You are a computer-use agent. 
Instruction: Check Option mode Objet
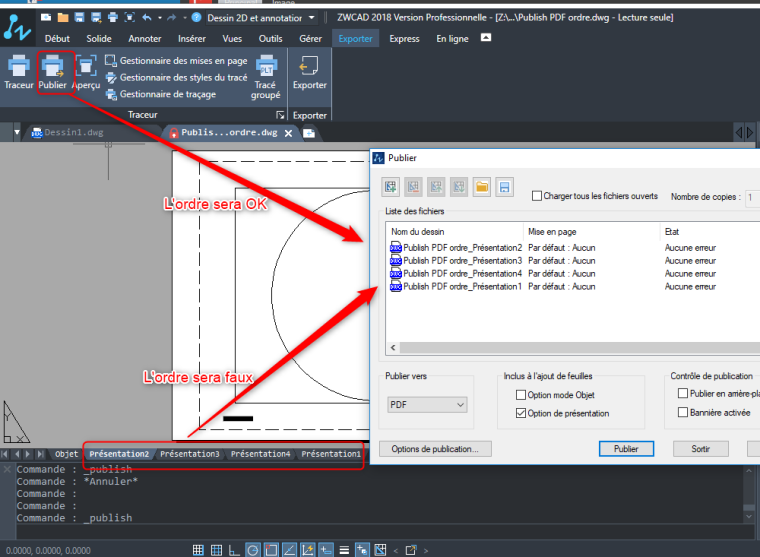coord(521,395)
